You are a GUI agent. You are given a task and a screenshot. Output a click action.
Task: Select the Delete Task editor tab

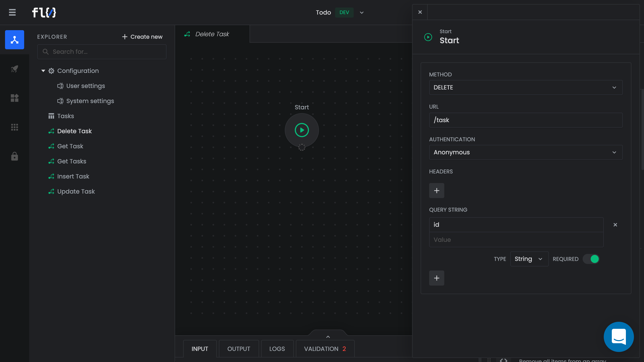click(x=212, y=34)
